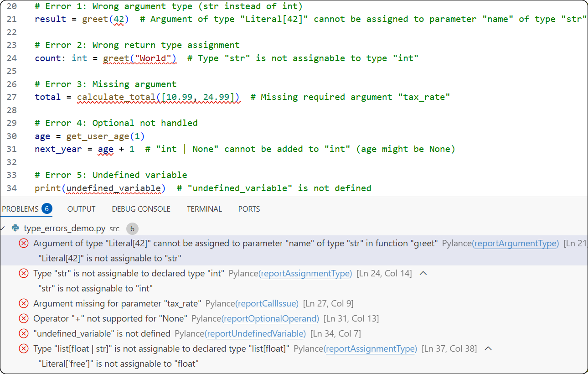Open the PORTS tab
The image size is (588, 374).
click(249, 209)
